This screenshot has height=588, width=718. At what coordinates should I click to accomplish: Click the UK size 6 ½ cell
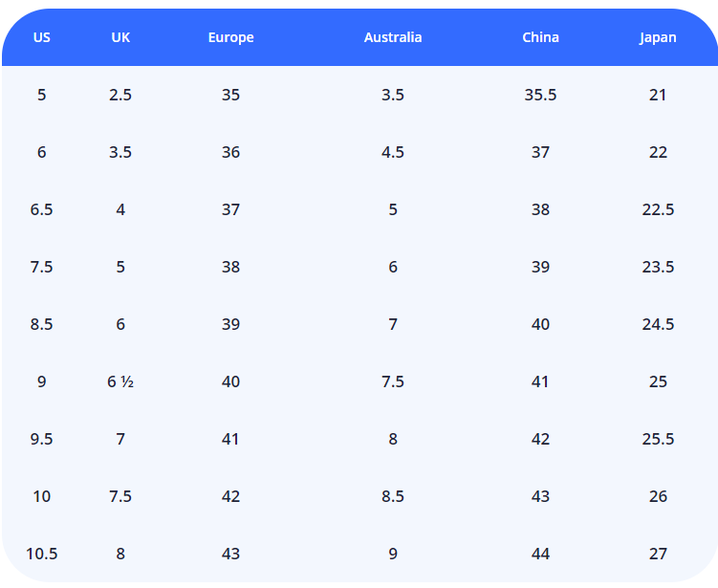click(120, 381)
